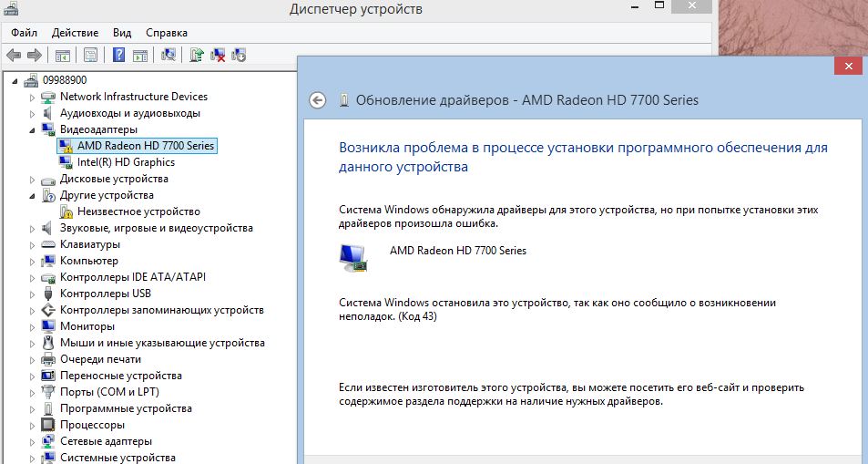Viewport: 868px width, 464px height.
Task: Toggle the show/hide console tree toolbar icon
Action: (x=63, y=55)
